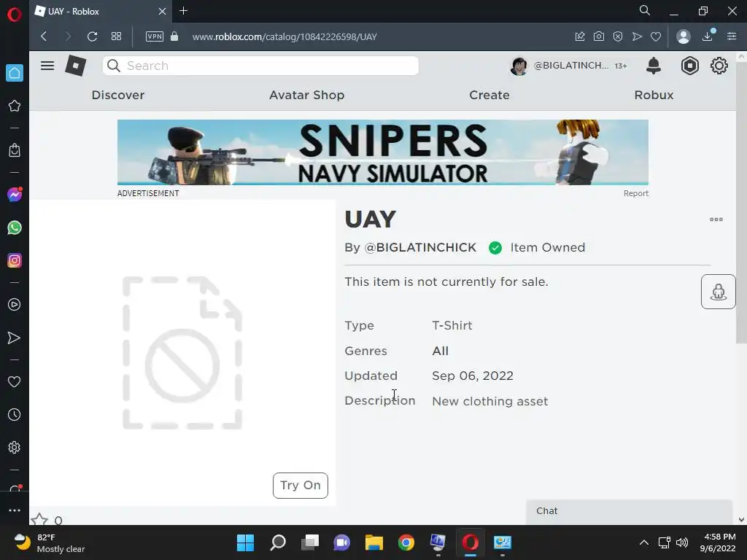Open the sidebar three-dot more menu
747x560 pixels.
click(x=15, y=510)
